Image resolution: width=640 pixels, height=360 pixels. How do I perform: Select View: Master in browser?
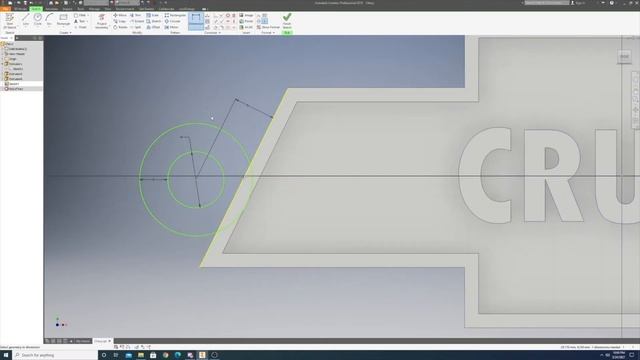pyautogui.click(x=16, y=53)
